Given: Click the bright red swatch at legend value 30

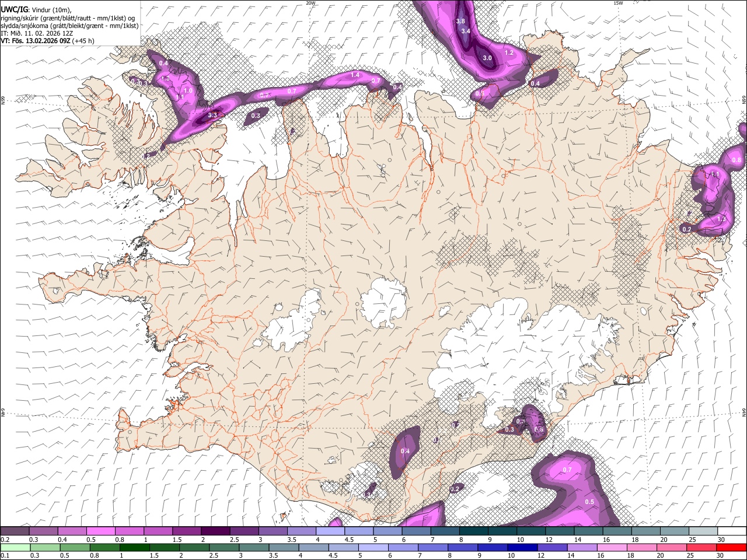Looking at the screenshot, I should 731,547.
